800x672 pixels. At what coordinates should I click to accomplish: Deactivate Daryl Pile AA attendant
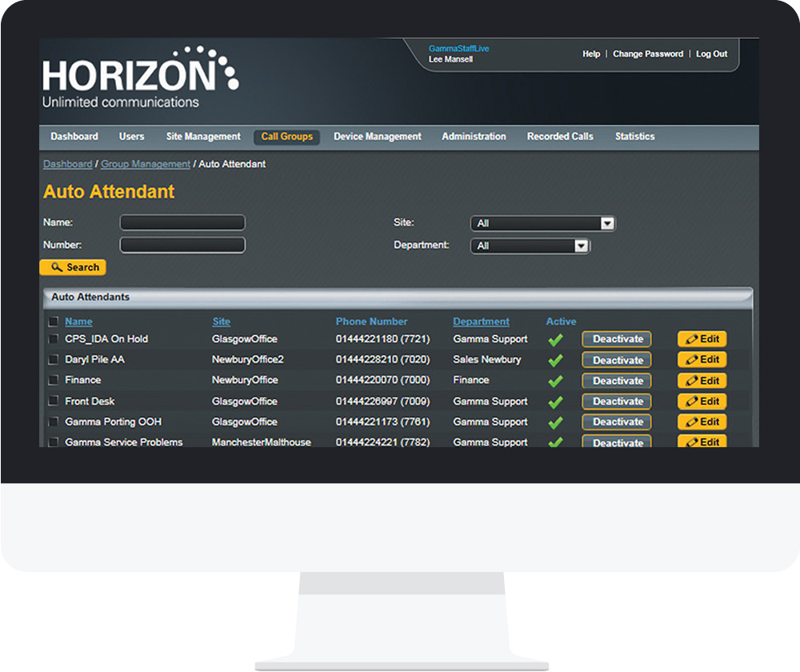point(617,360)
